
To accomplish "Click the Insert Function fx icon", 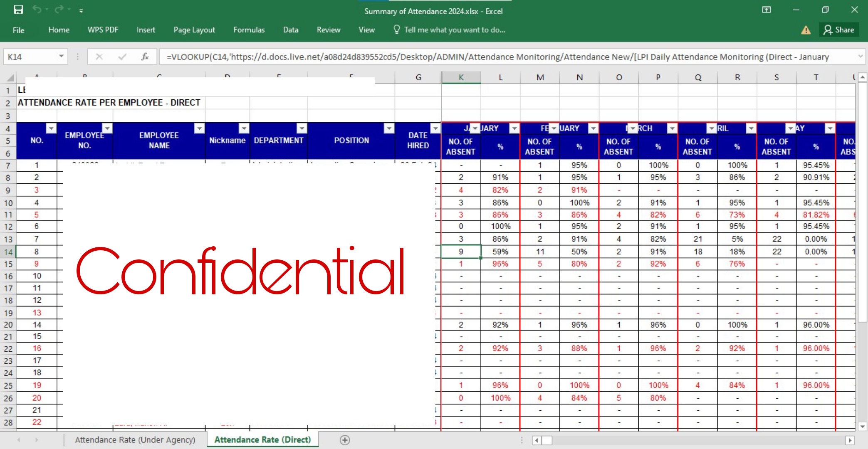I will point(145,57).
